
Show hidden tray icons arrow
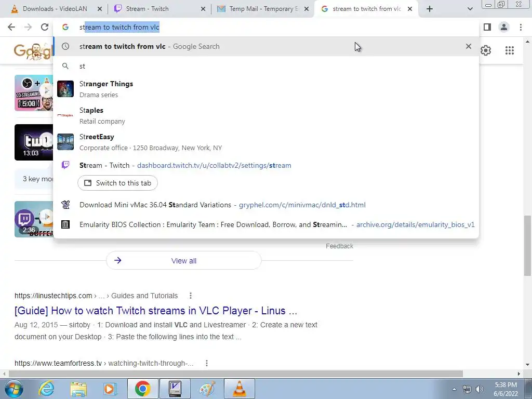pyautogui.click(x=454, y=389)
